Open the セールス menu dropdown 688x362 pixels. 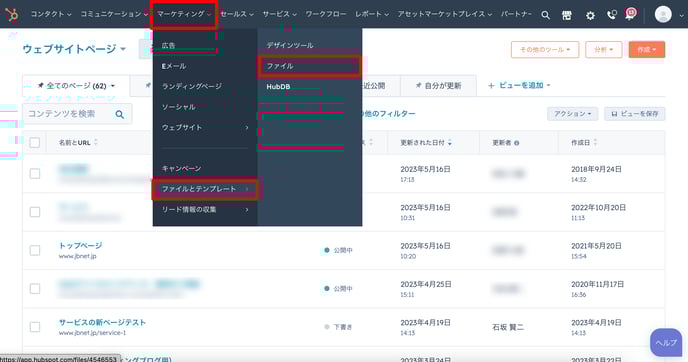tap(237, 14)
